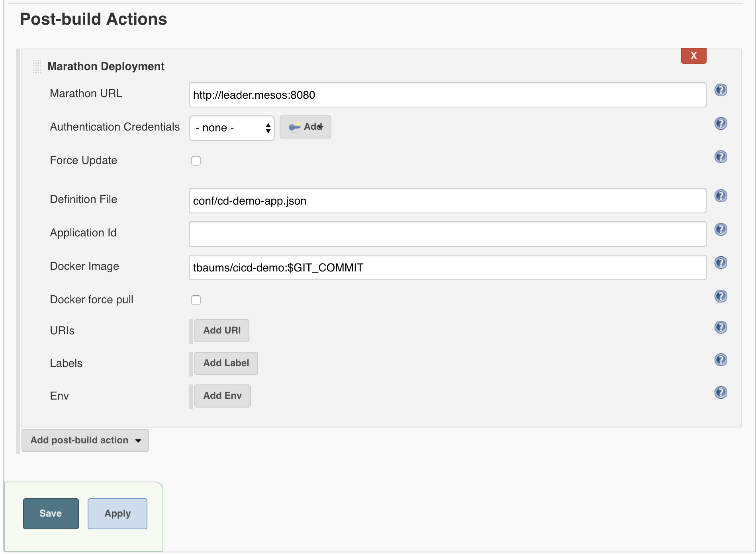Open the Authentication Credentials dropdown
Viewport: 756px width, 554px height.
(231, 127)
